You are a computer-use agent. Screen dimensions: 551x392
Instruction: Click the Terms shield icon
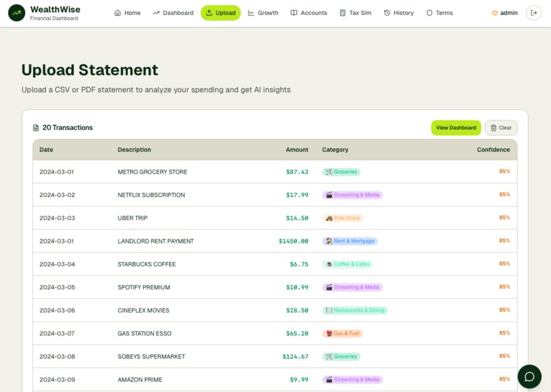point(429,13)
